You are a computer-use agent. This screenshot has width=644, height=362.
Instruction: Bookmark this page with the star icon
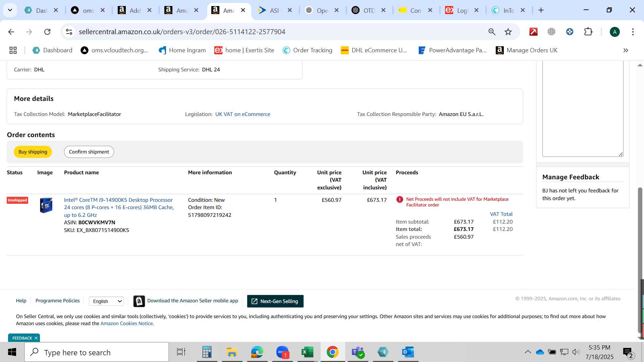click(x=508, y=32)
